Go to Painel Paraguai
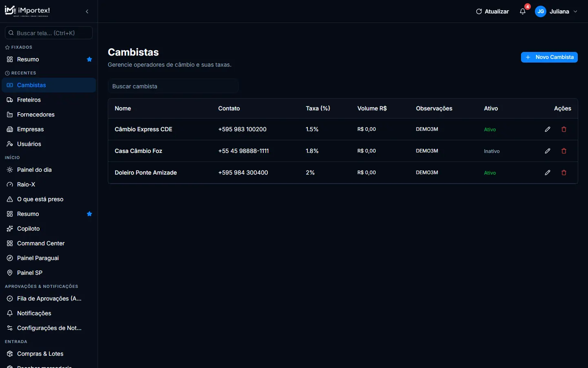The image size is (588, 368). point(49,258)
